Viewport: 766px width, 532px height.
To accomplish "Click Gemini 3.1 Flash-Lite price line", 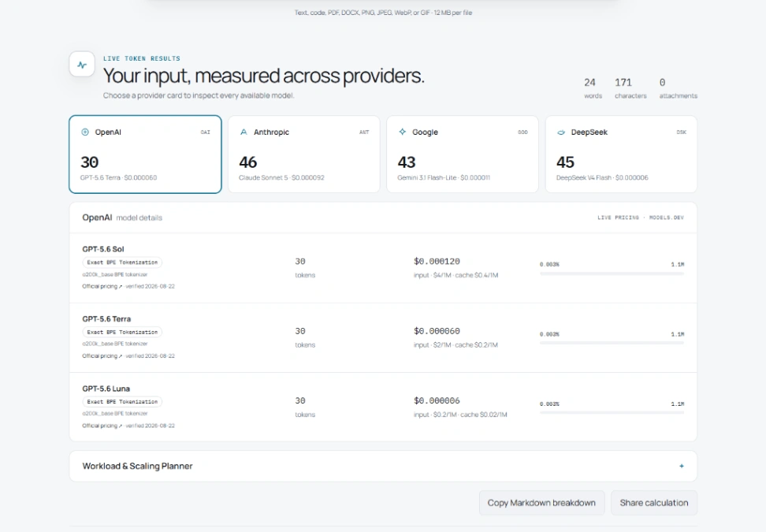I will click(x=444, y=178).
